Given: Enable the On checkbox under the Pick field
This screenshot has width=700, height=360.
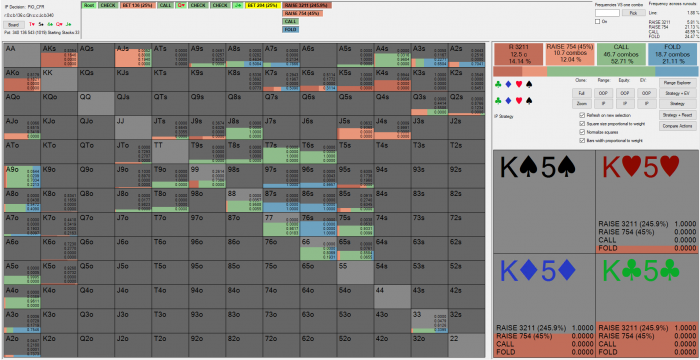Looking at the screenshot, I should click(598, 21).
